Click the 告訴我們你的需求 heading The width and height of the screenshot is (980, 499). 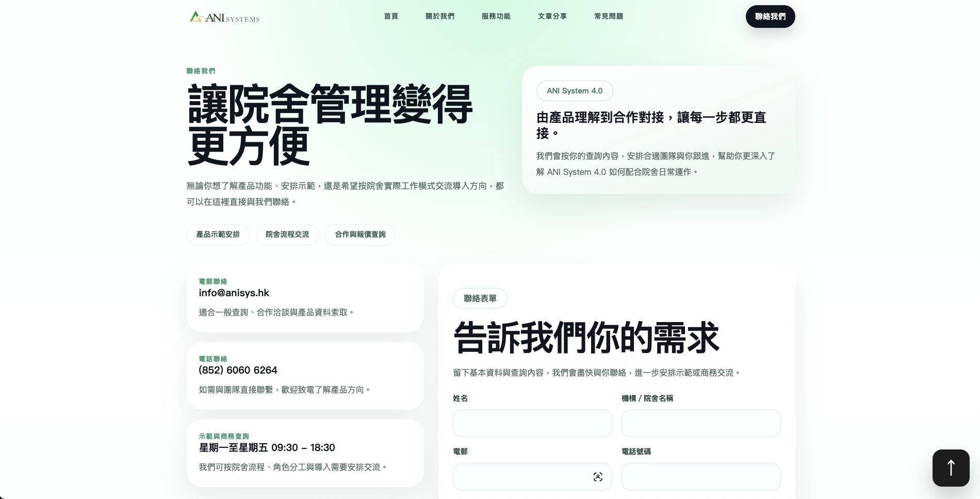pos(586,337)
